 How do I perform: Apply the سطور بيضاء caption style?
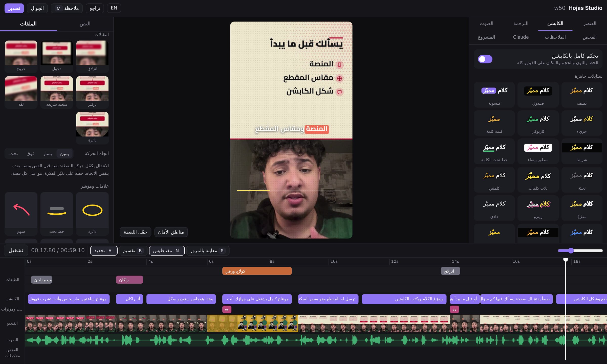click(x=538, y=152)
